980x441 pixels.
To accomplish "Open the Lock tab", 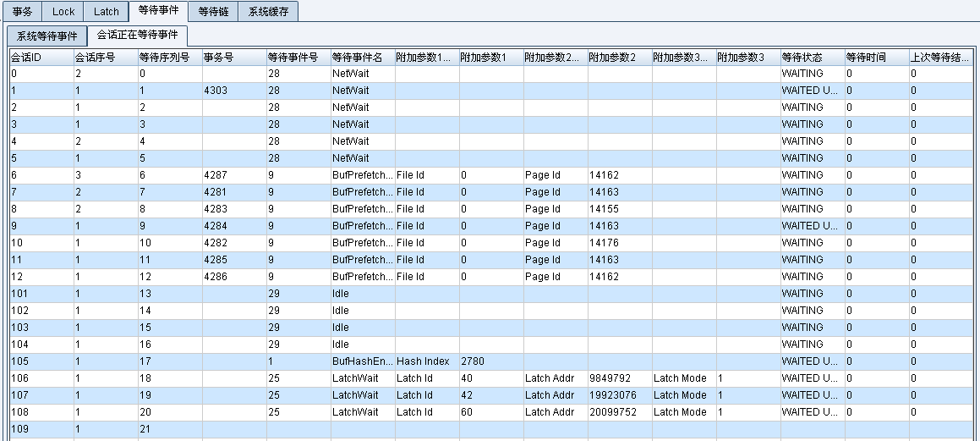I will 63,12.
